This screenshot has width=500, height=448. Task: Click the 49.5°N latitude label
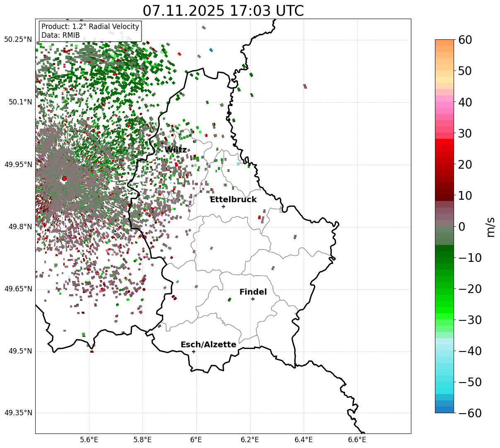point(20,351)
